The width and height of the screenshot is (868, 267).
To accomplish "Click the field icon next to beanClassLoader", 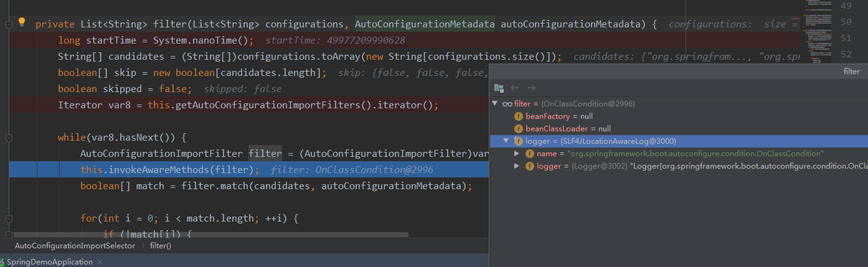I will [x=518, y=129].
